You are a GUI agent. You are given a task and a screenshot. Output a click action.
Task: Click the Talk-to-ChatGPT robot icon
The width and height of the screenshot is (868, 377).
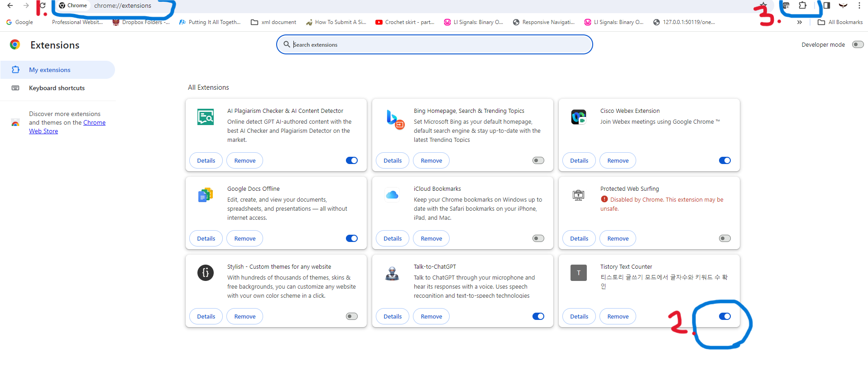(x=392, y=273)
